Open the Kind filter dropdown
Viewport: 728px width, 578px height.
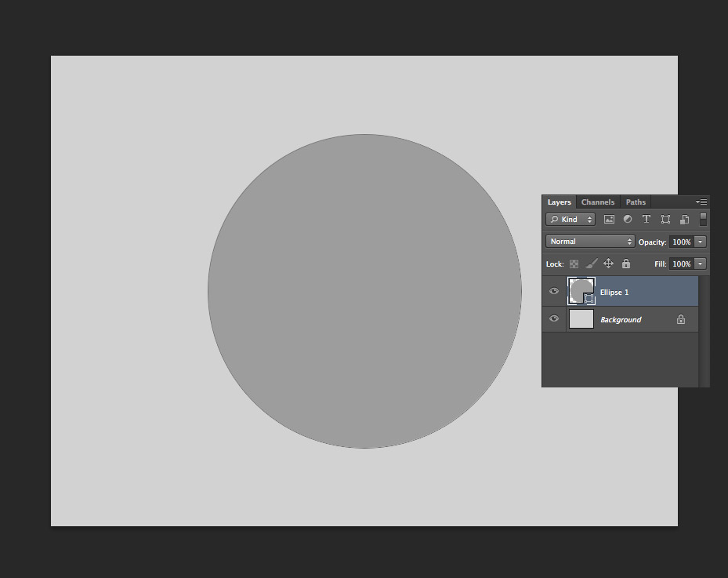click(x=570, y=220)
